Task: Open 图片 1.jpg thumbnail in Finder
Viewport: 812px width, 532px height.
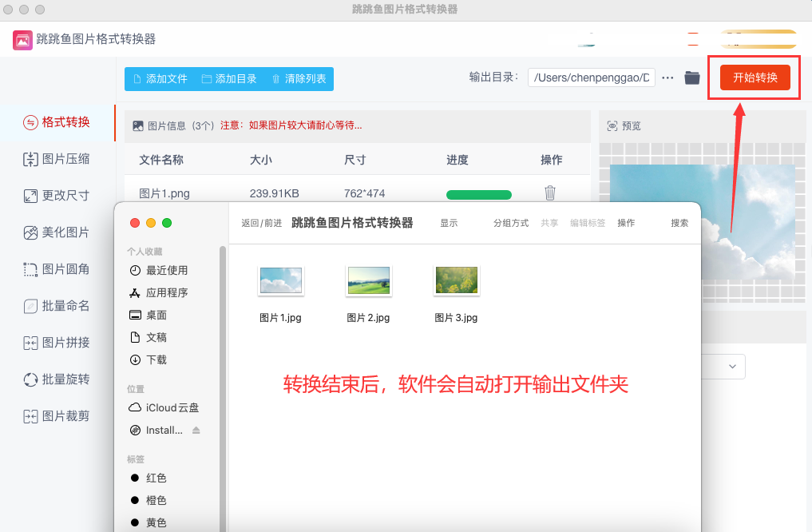Action: pyautogui.click(x=281, y=280)
